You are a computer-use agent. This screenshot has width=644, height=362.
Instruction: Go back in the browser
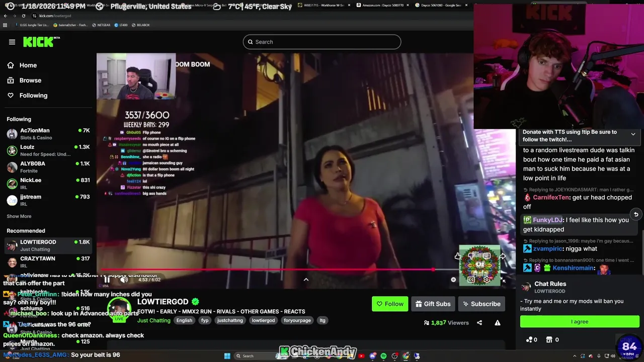point(6,16)
